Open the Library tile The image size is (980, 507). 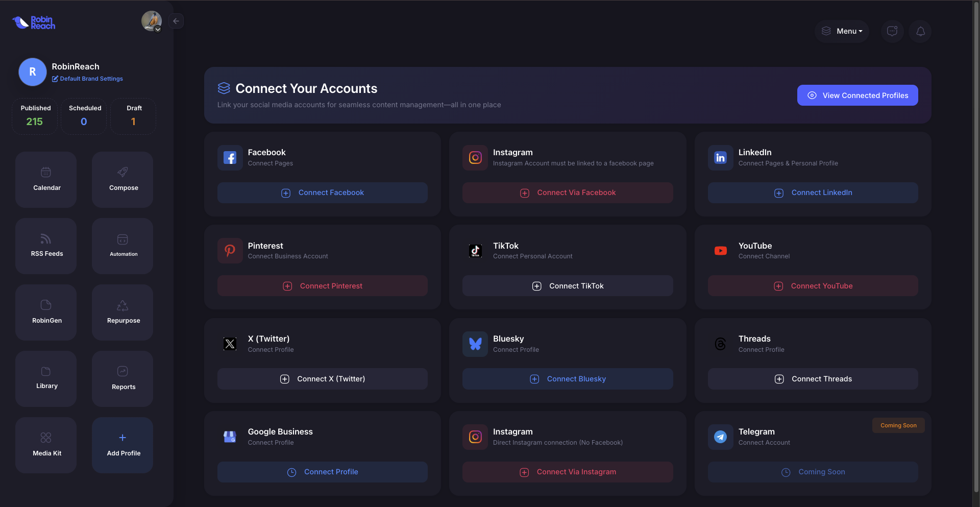pos(46,379)
